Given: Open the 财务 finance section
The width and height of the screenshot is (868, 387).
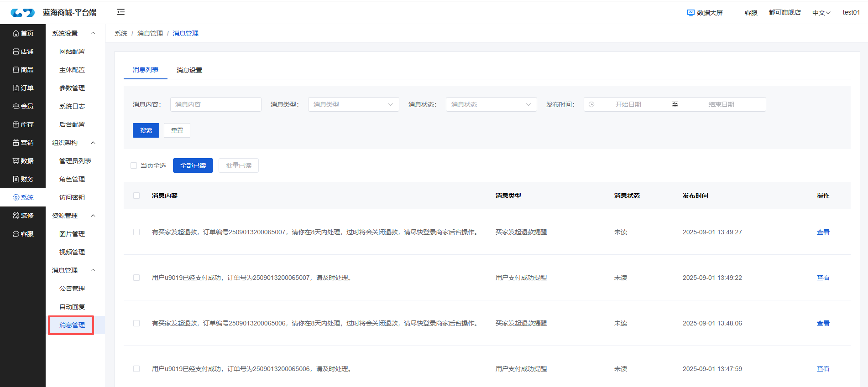Looking at the screenshot, I should (23, 179).
